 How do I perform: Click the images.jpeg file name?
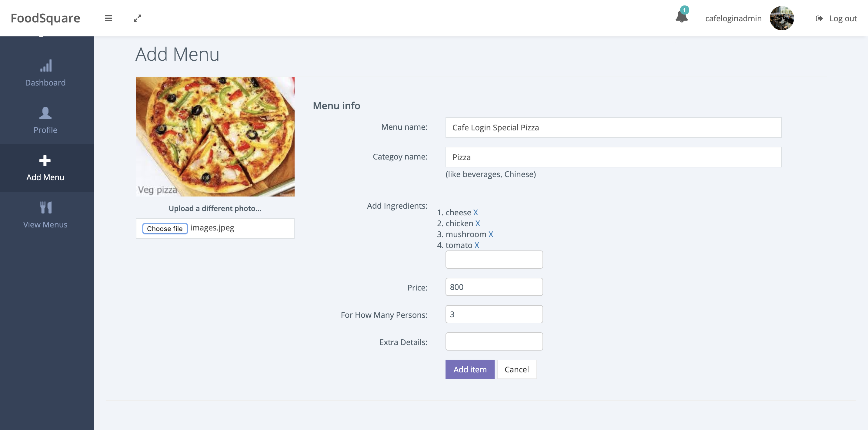212,228
